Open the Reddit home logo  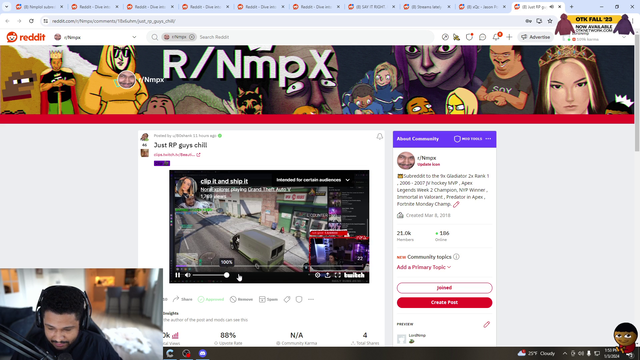pyautogui.click(x=26, y=37)
